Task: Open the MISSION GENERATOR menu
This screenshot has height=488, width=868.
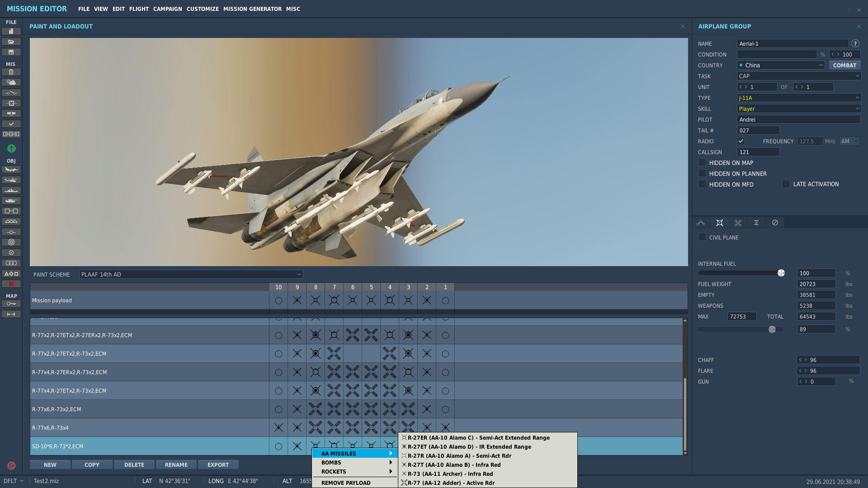Action: point(252,9)
